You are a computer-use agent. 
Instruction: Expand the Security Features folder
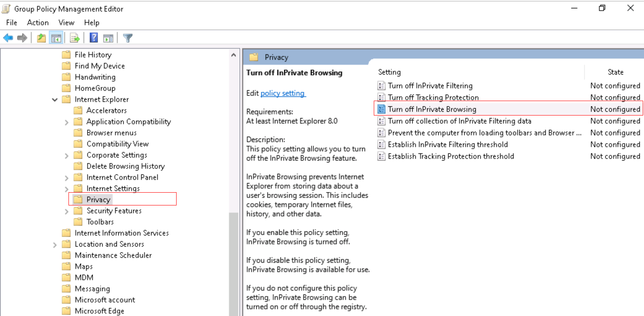(67, 210)
